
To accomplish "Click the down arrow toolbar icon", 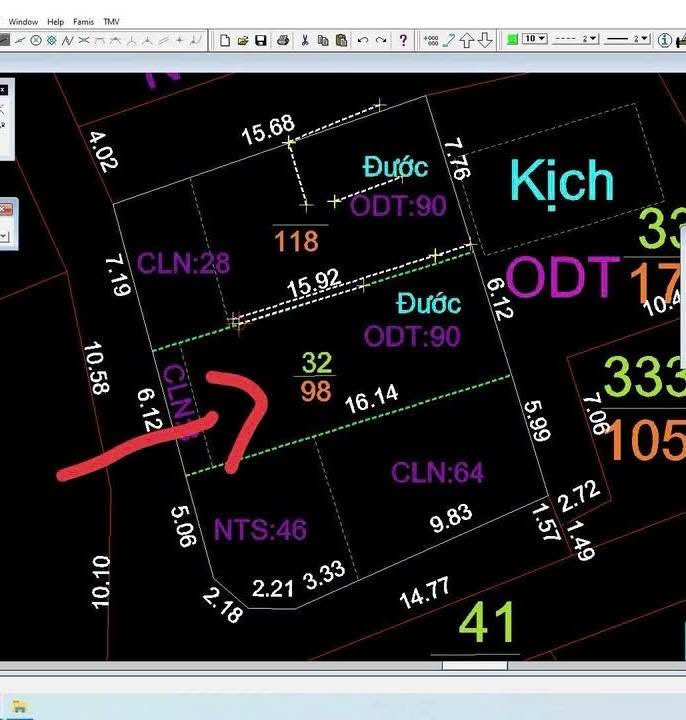I will pos(485,40).
